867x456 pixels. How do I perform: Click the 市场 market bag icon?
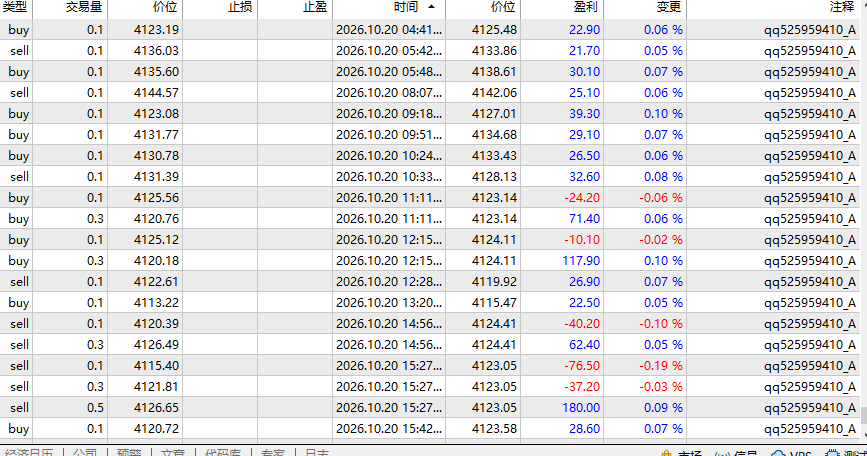click(x=666, y=453)
